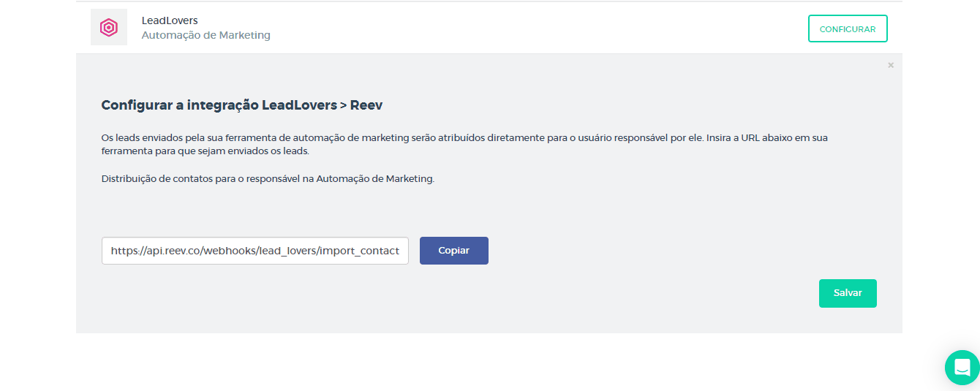Click LeadLovers in the configuration heading
The height and width of the screenshot is (391, 980).
(300, 105)
